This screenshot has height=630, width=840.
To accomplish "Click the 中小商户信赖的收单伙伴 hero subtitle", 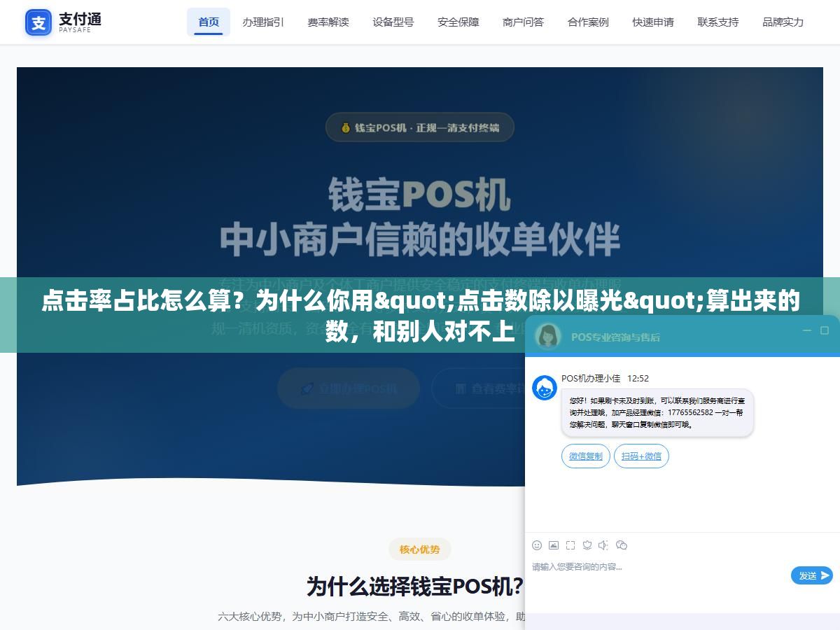I will tap(420, 239).
